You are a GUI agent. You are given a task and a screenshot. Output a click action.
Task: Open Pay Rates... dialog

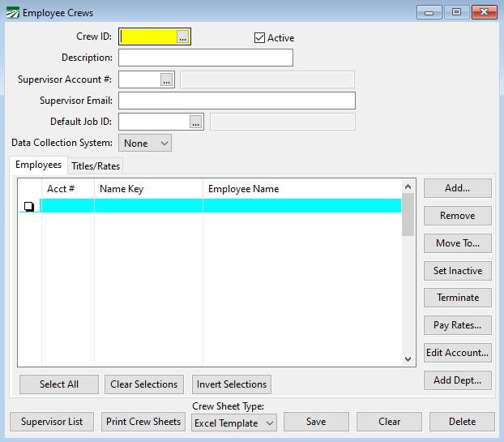point(457,325)
